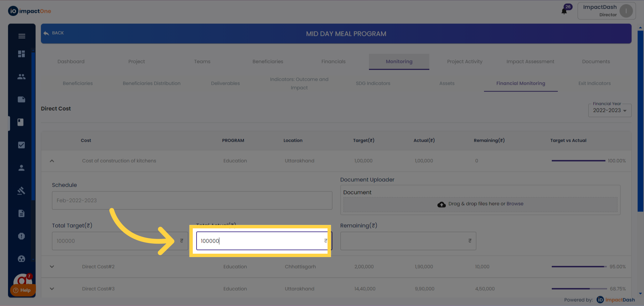Open the document page icon in sidebar
The image size is (644, 306).
(21, 213)
